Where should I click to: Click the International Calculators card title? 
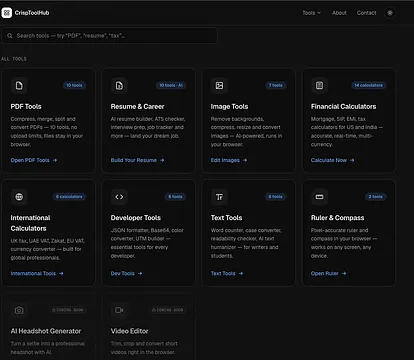click(x=30, y=223)
